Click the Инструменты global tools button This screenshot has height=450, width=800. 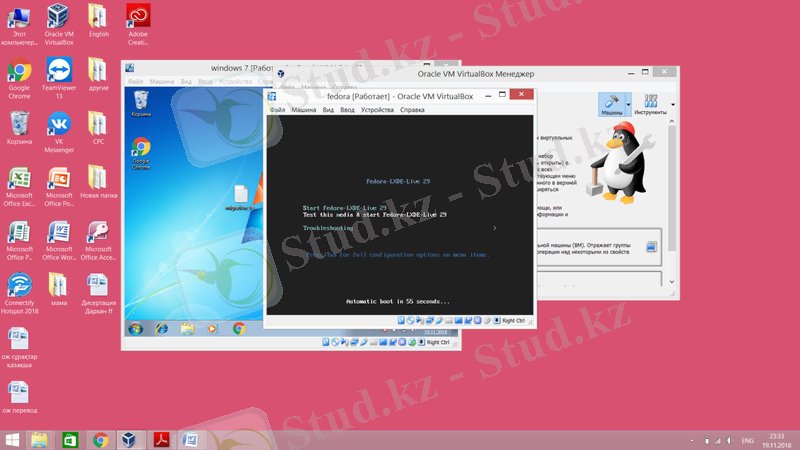[651, 104]
